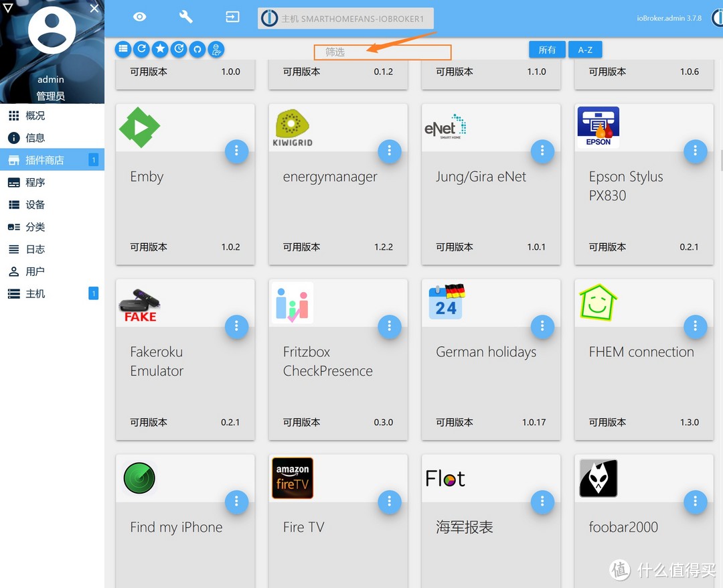Toggle the eye visibility icon in header
Viewport: 723px width, 588px height.
pyautogui.click(x=140, y=17)
